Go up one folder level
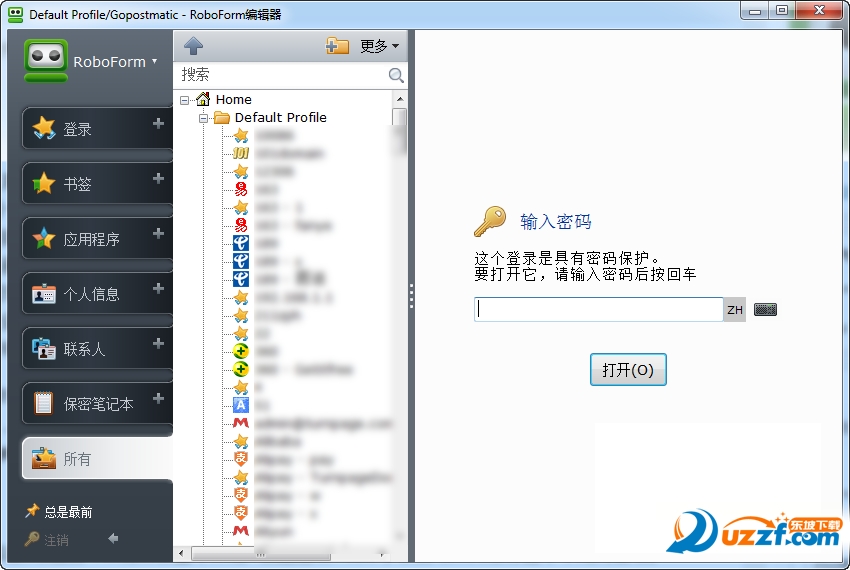 click(193, 46)
